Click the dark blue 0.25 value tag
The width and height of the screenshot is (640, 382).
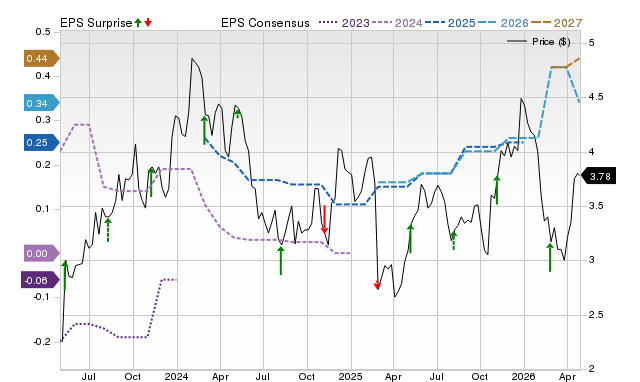coord(42,142)
